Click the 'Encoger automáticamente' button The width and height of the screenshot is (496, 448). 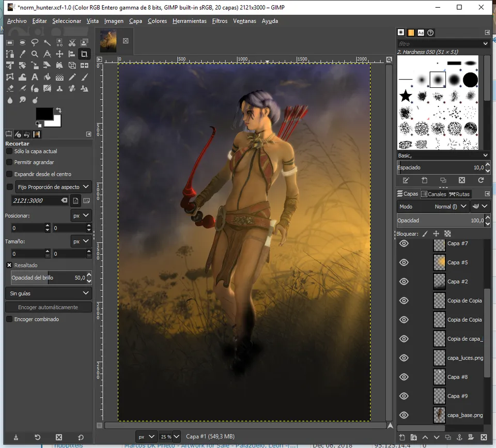[49, 307]
